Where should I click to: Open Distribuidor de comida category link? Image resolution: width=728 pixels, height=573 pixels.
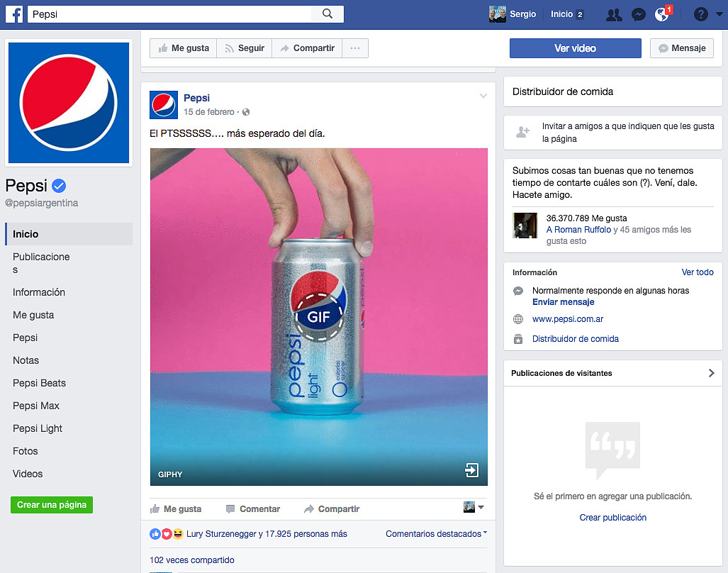(x=576, y=339)
